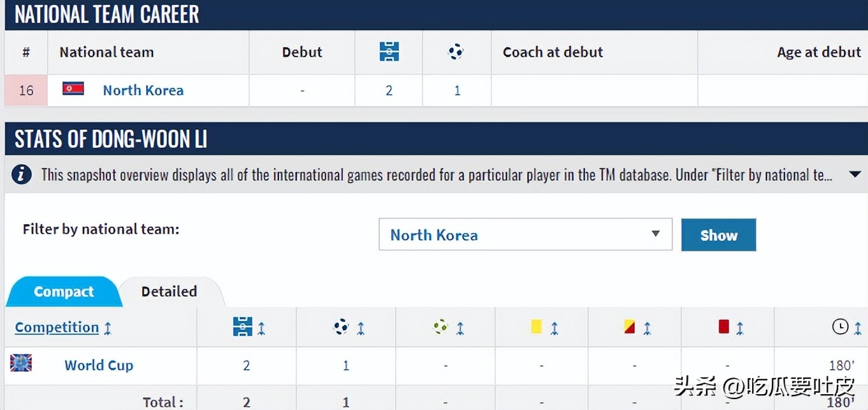Sort table by Competition column arrow
This screenshot has height=410, width=868.
[108, 329]
